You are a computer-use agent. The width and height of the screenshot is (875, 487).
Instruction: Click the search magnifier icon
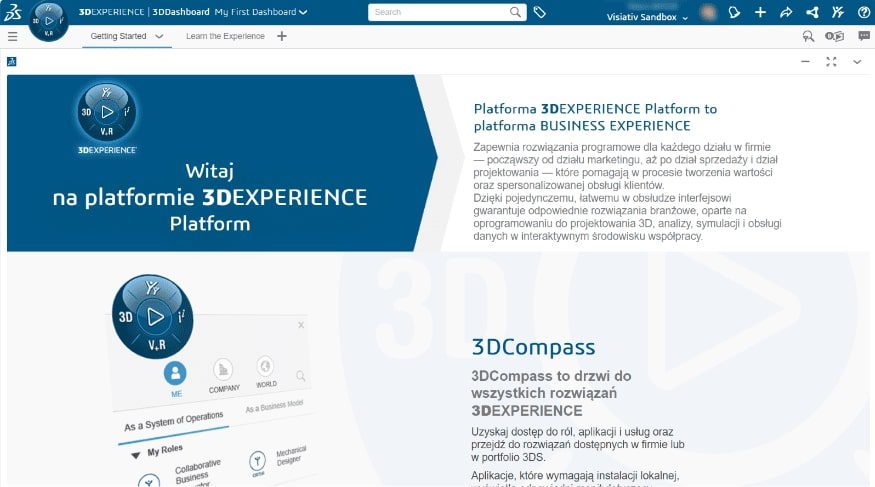pos(516,12)
